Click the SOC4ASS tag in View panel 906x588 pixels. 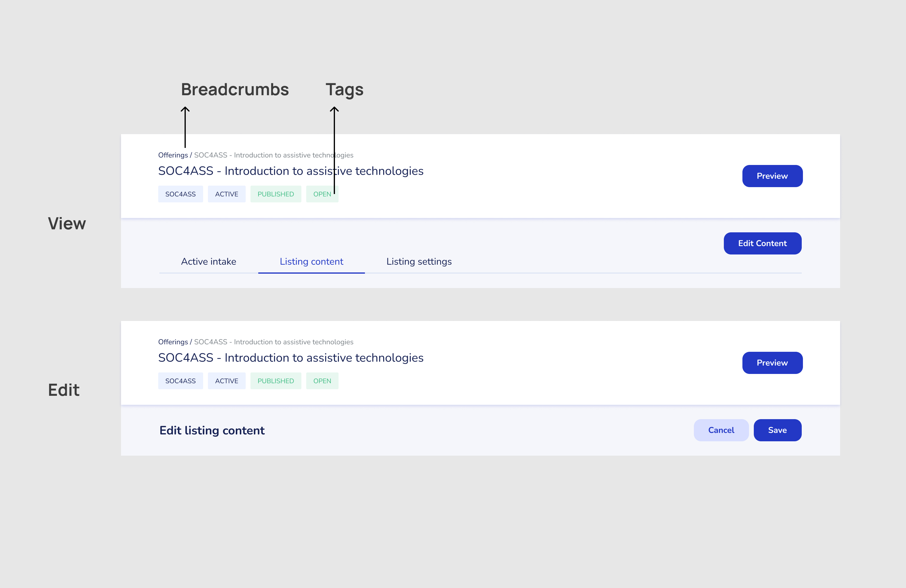tap(180, 194)
